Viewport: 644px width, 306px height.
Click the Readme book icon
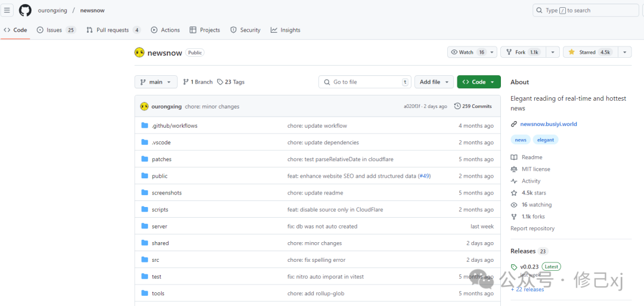coord(514,157)
